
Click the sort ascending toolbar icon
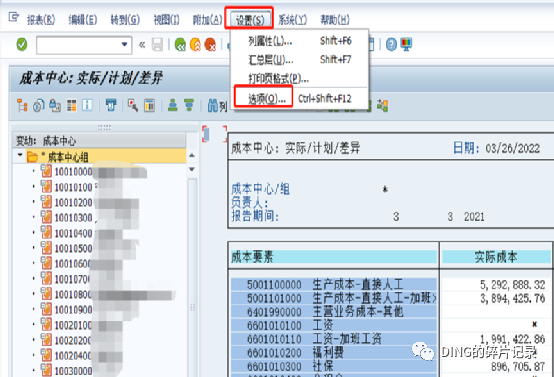point(172,105)
